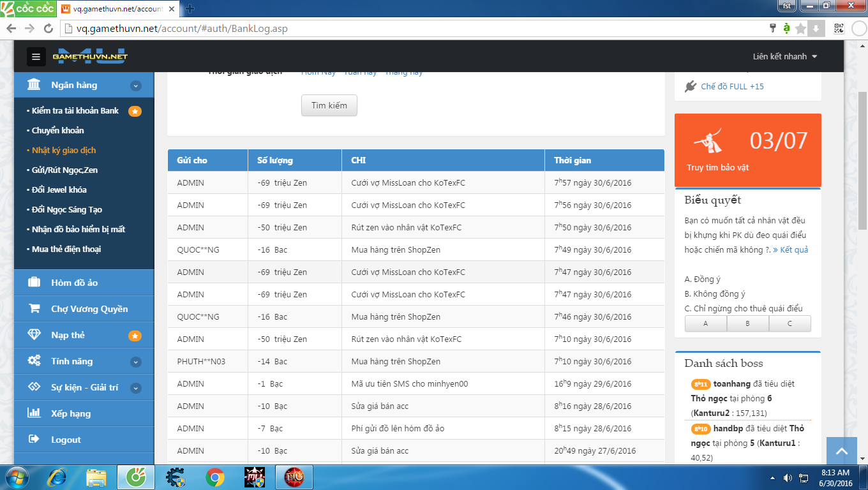Click the briefcase icon for Hòm đồ ảo
The height and width of the screenshot is (490, 868).
(x=34, y=283)
